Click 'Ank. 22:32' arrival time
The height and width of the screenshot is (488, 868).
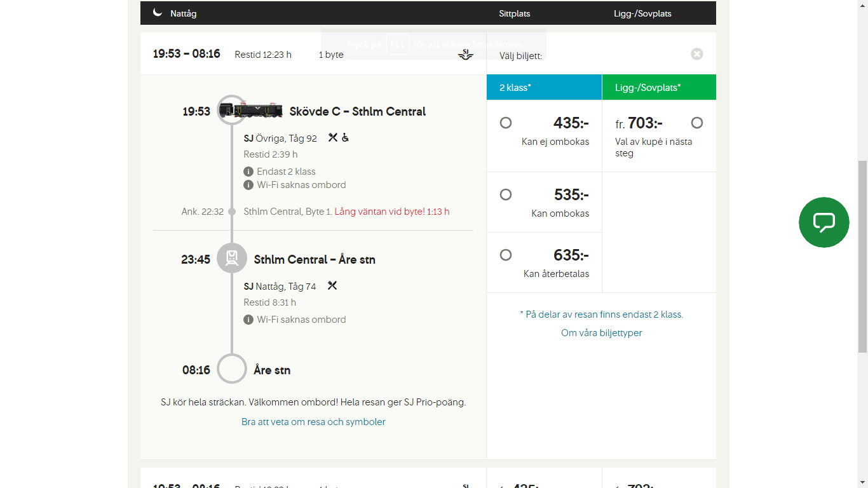pyautogui.click(x=203, y=212)
